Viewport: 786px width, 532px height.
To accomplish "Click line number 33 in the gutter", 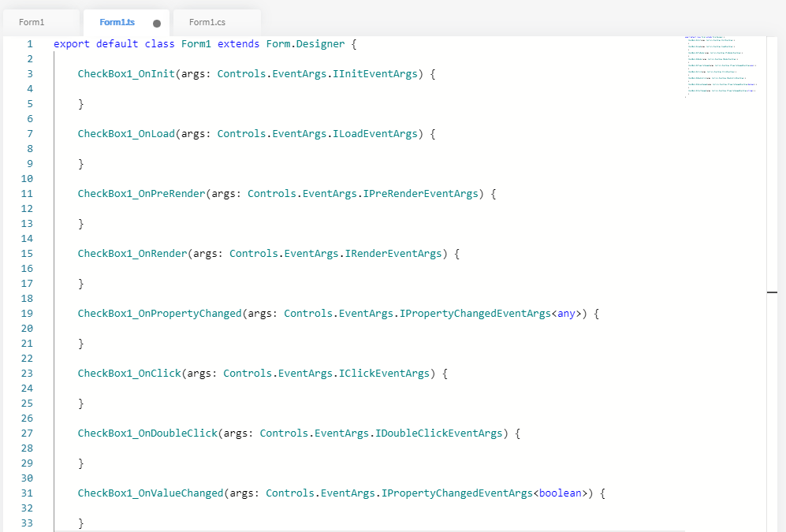I will click(x=27, y=523).
